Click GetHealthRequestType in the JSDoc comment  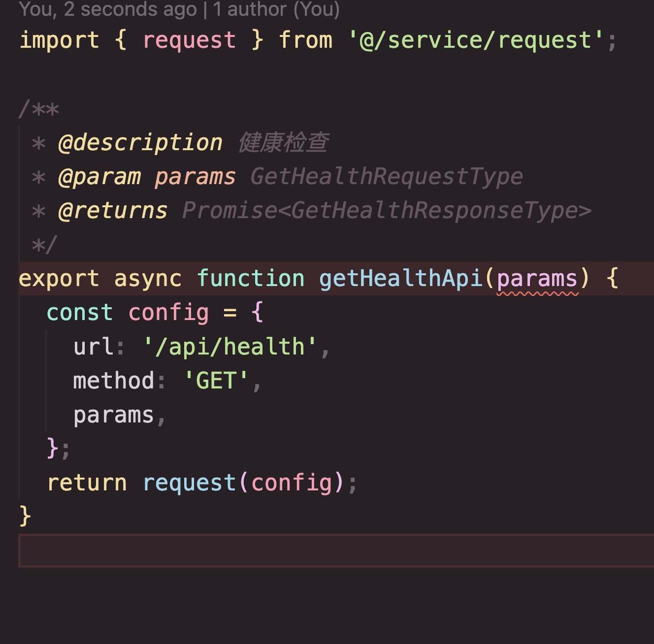coord(387,177)
